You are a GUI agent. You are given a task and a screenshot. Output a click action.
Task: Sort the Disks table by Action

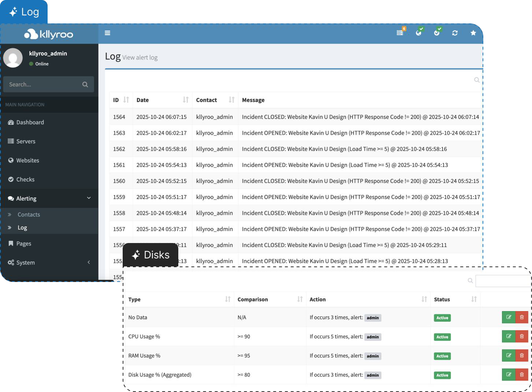point(424,299)
